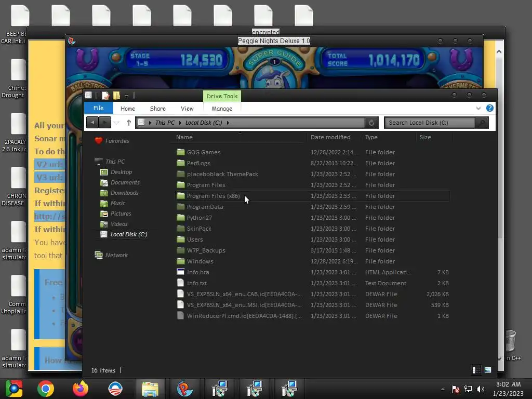Open Music in the navigation pane

point(118,203)
